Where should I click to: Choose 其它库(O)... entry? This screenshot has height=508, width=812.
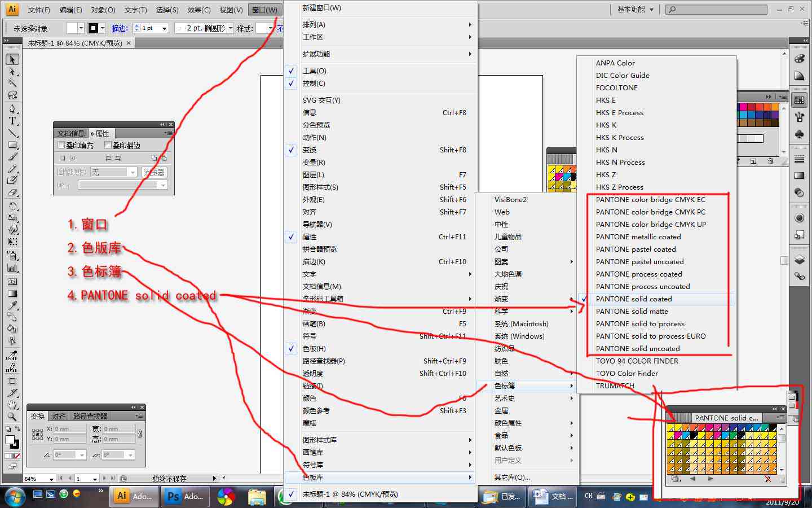(x=527, y=477)
